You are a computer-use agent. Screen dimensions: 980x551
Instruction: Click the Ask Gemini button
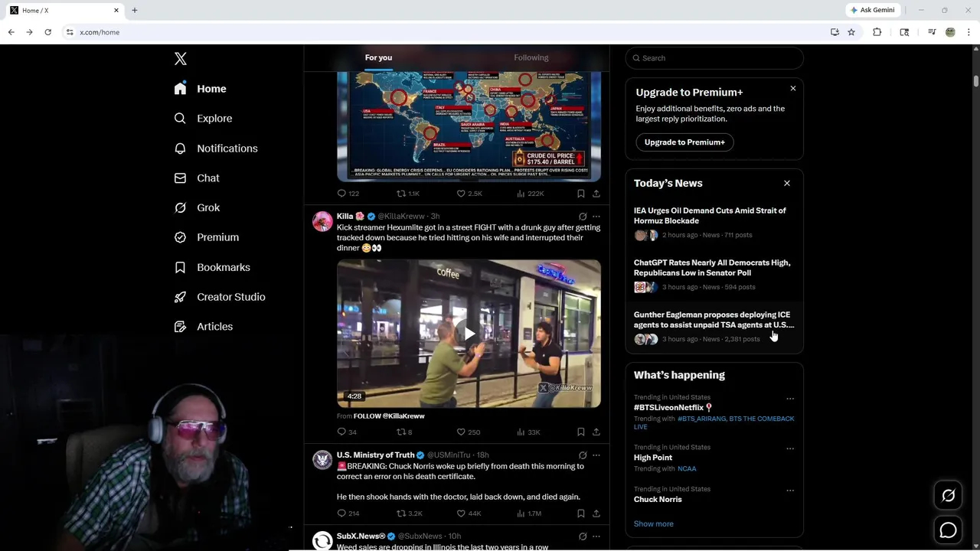[872, 10]
